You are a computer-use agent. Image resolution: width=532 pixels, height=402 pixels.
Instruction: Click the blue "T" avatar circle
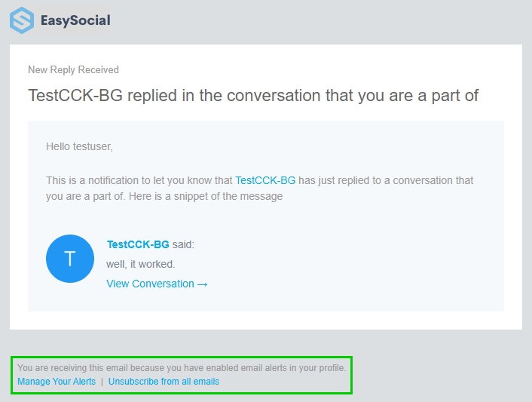pyautogui.click(x=70, y=259)
